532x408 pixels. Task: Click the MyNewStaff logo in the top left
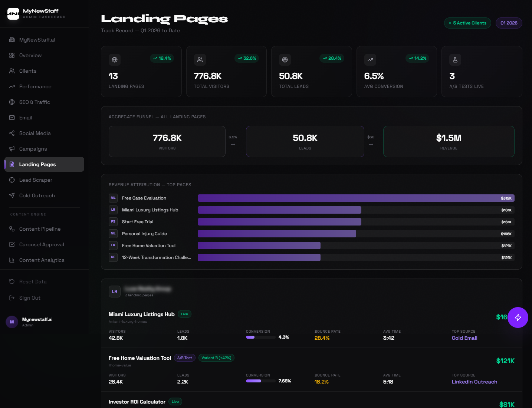(x=13, y=13)
